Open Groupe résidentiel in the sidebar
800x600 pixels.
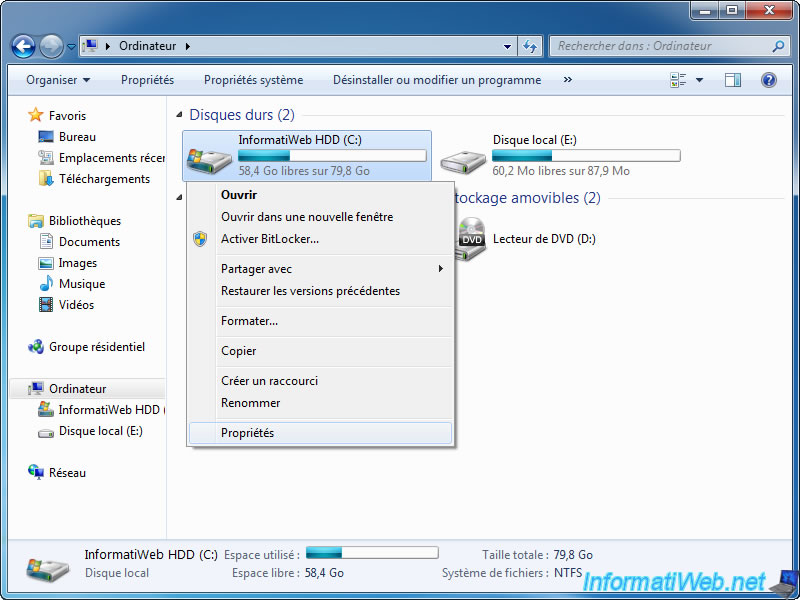point(96,347)
